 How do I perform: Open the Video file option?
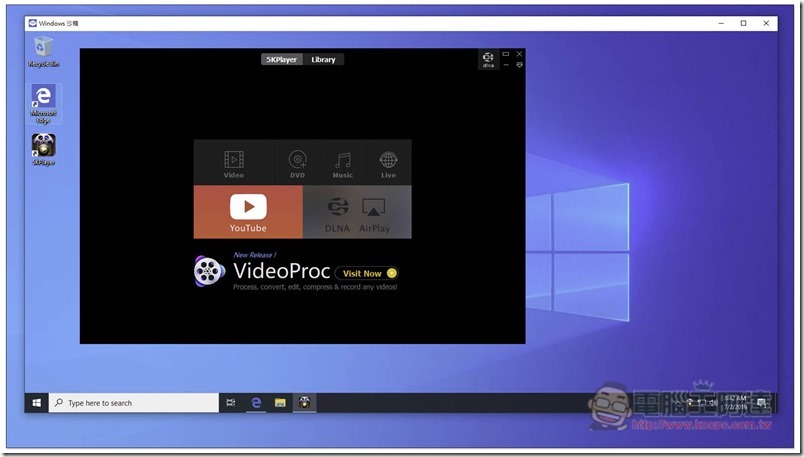[234, 163]
